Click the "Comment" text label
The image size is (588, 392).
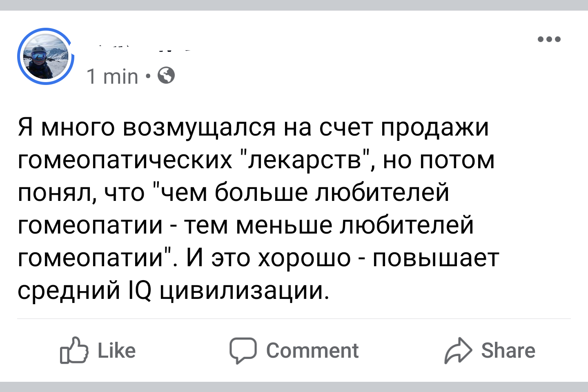tap(312, 351)
